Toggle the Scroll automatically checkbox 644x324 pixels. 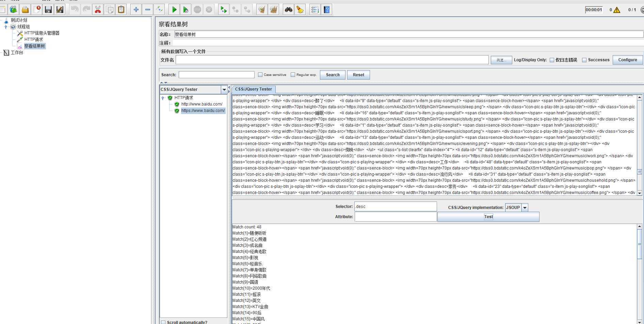163,322
